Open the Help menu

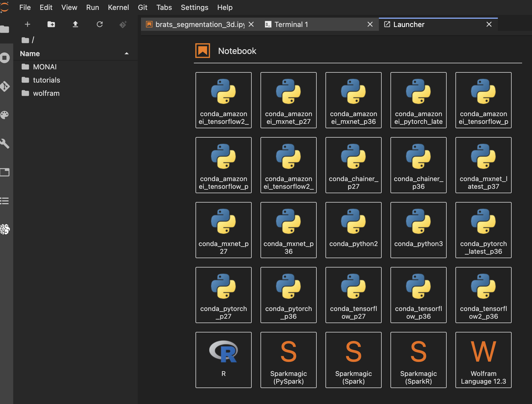click(x=225, y=7)
